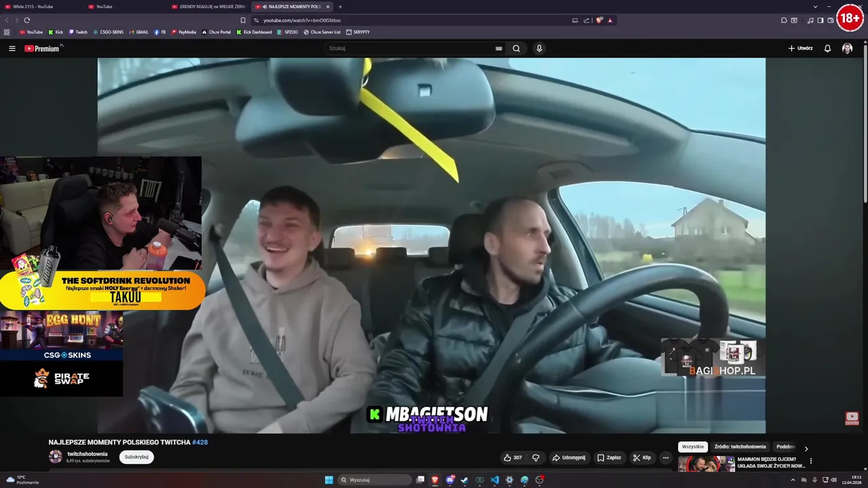Image resolution: width=868 pixels, height=488 pixels.
Task: Open the YouTube guide hamburger menu
Action: click(x=12, y=48)
